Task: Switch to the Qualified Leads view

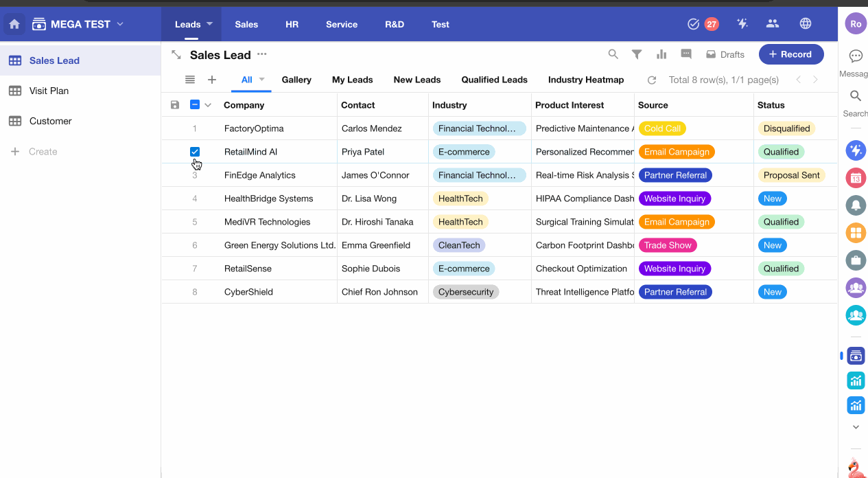Action: coord(494,80)
